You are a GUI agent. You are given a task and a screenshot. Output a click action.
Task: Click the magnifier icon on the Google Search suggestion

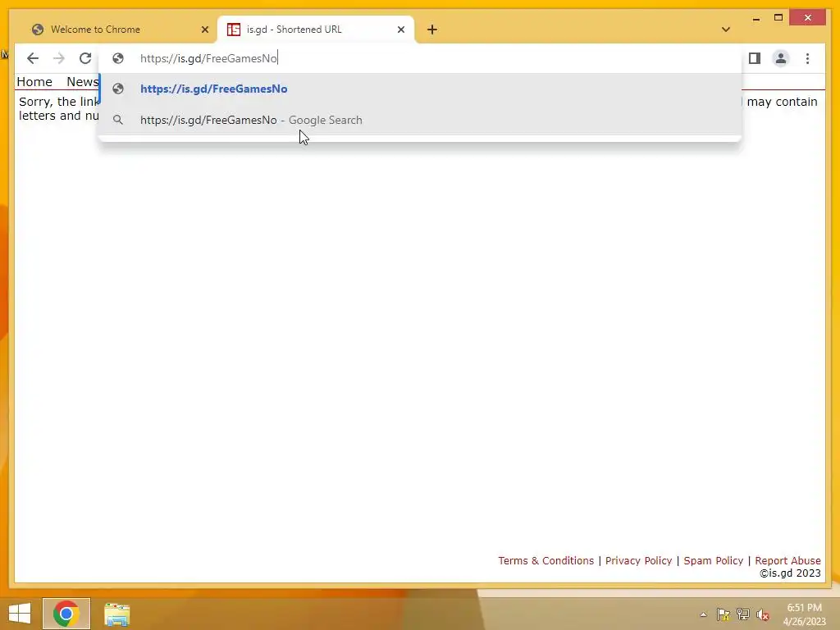tap(118, 120)
